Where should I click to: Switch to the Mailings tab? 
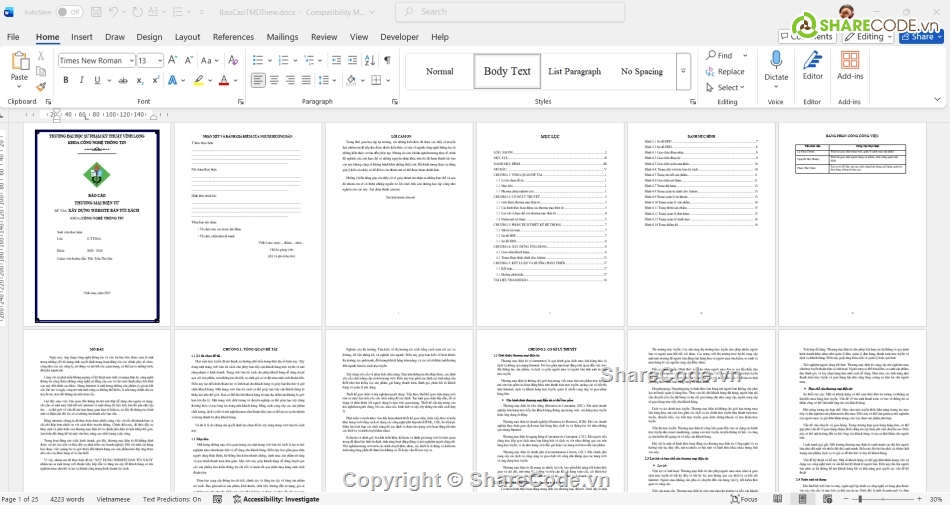(282, 37)
